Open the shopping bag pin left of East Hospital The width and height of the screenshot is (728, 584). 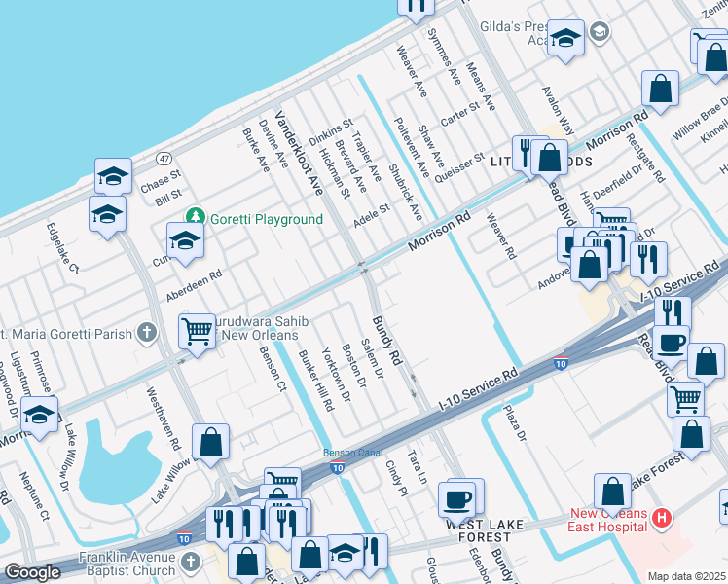click(614, 492)
